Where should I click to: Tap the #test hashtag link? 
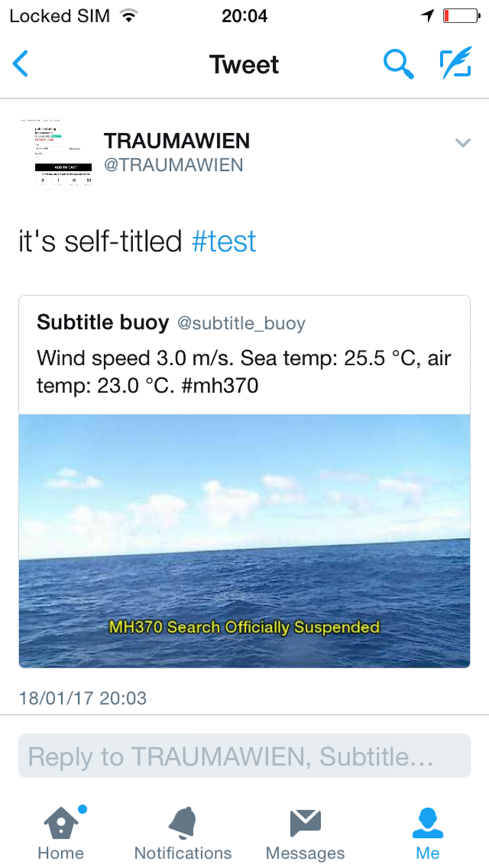tap(224, 242)
